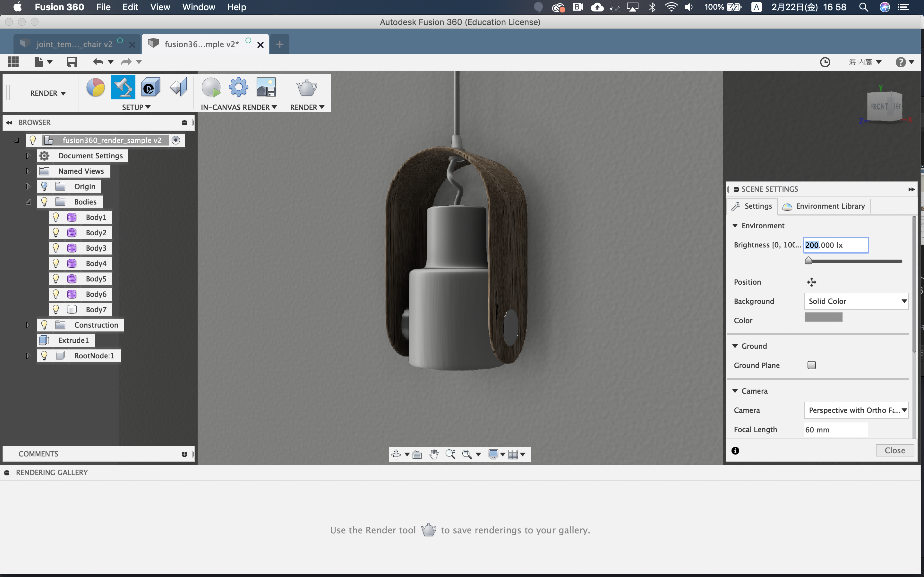Open the Camera type dropdown
Screen dimensions: 924x577
point(856,410)
